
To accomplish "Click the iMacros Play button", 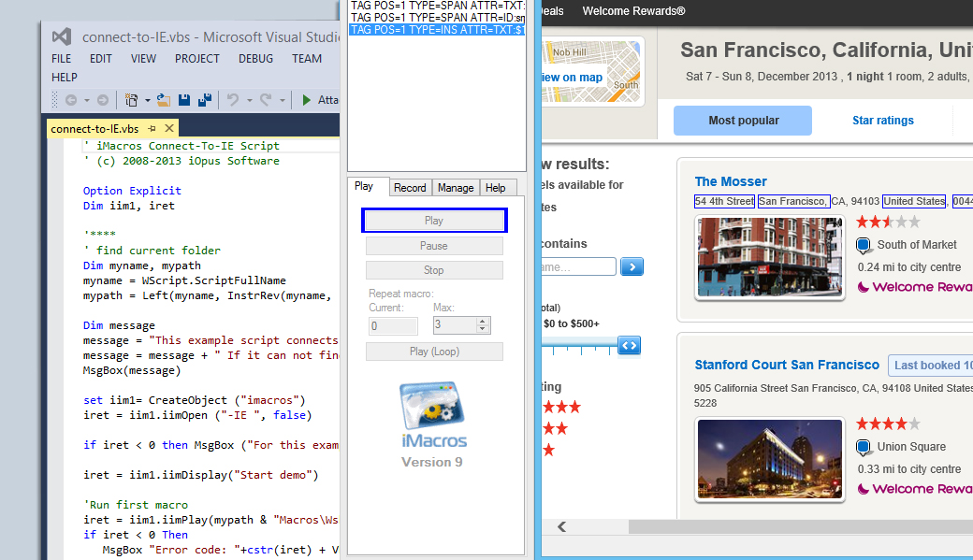I will pos(434,221).
